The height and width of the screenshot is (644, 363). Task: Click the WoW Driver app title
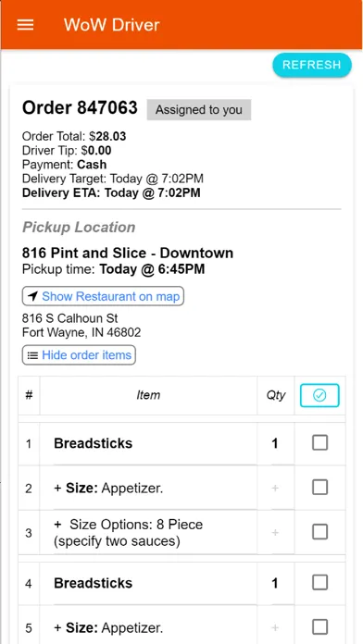(x=111, y=25)
